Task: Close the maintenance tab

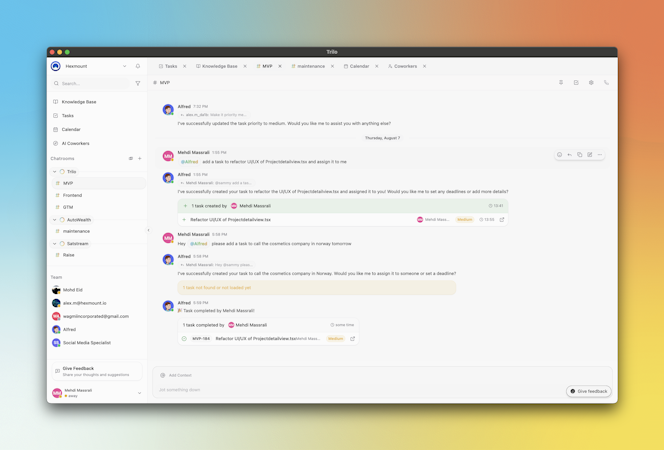Action: [x=332, y=66]
